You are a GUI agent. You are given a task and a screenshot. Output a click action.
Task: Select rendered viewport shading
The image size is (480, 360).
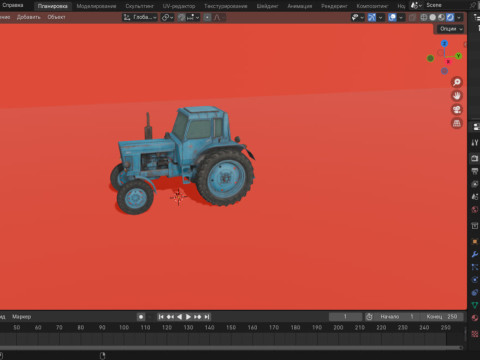[450, 17]
